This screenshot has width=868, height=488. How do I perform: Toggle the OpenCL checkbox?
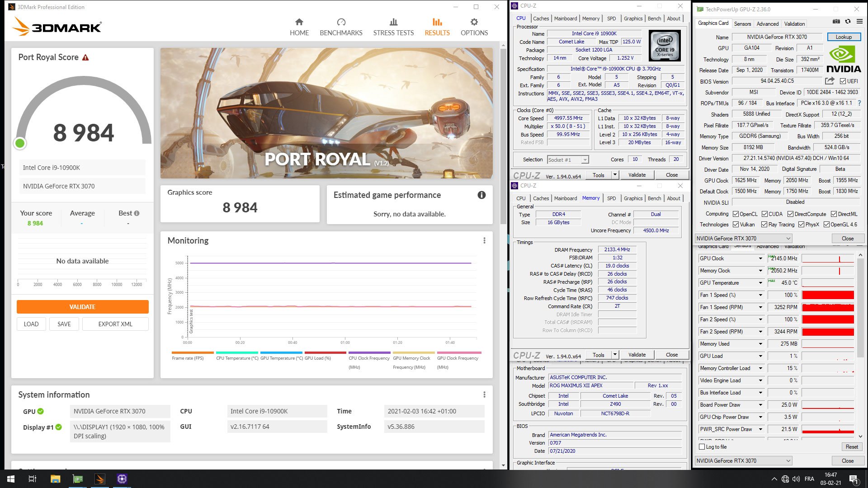coord(736,214)
